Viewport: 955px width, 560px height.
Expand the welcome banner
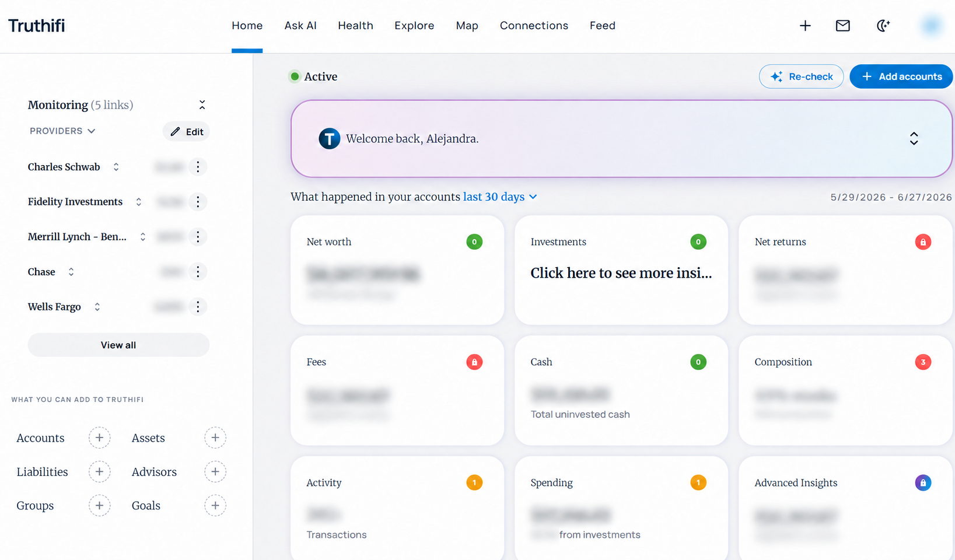coord(914,139)
